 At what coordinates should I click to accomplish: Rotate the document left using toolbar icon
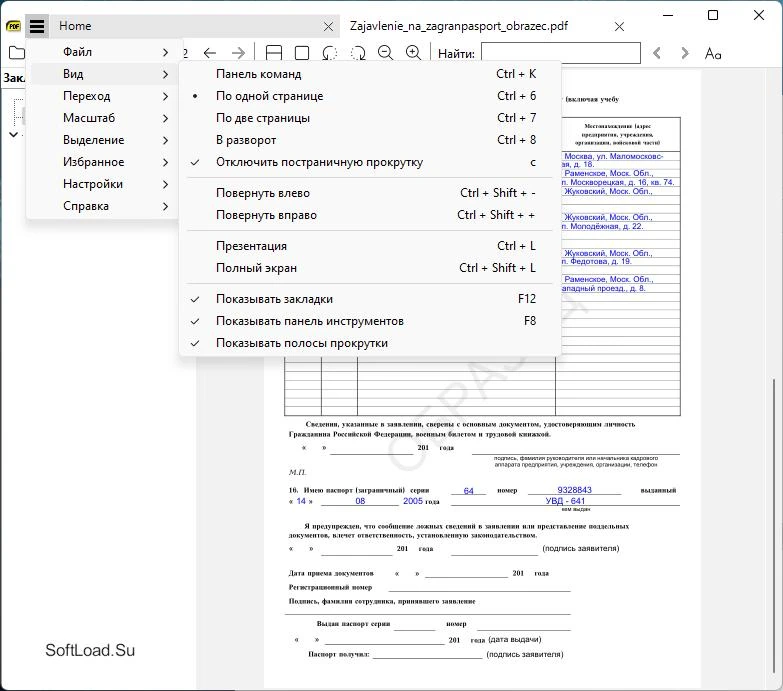tap(330, 52)
